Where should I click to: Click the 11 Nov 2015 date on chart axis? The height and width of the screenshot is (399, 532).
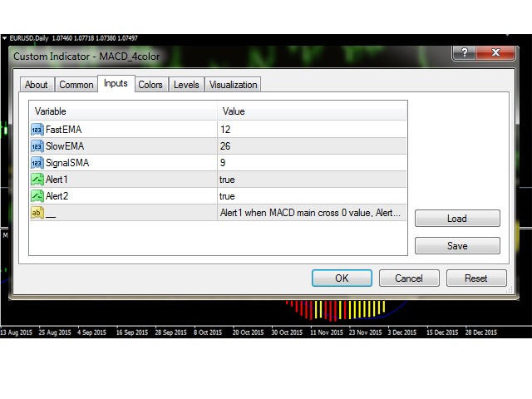(327, 332)
